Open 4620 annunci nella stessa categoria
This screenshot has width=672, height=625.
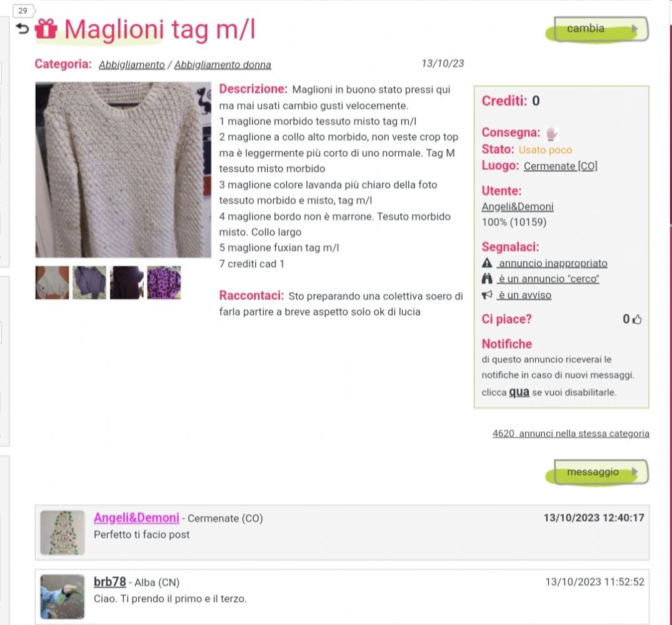pos(571,434)
